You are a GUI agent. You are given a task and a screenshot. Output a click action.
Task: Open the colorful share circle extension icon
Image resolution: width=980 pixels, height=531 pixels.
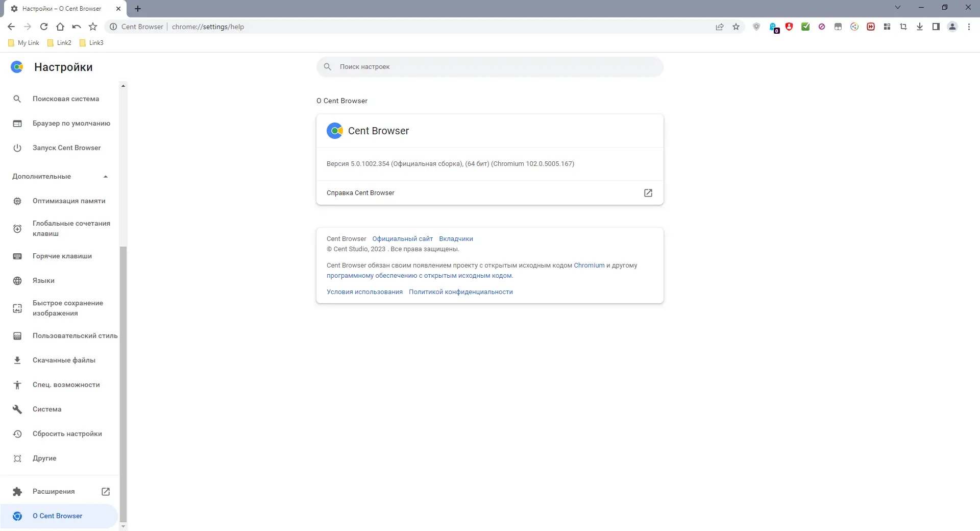point(854,27)
